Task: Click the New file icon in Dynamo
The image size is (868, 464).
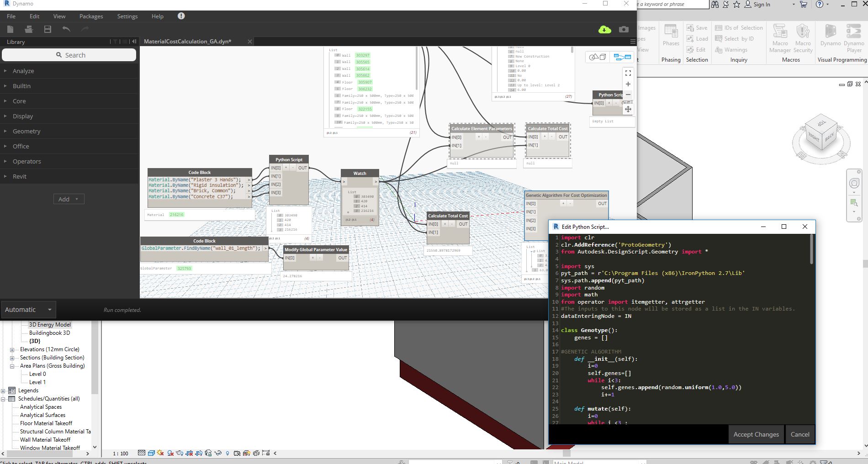Action: tap(11, 29)
